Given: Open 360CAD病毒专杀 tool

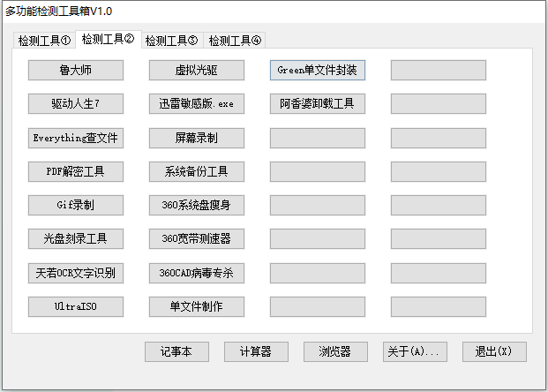Looking at the screenshot, I should click(x=197, y=273).
